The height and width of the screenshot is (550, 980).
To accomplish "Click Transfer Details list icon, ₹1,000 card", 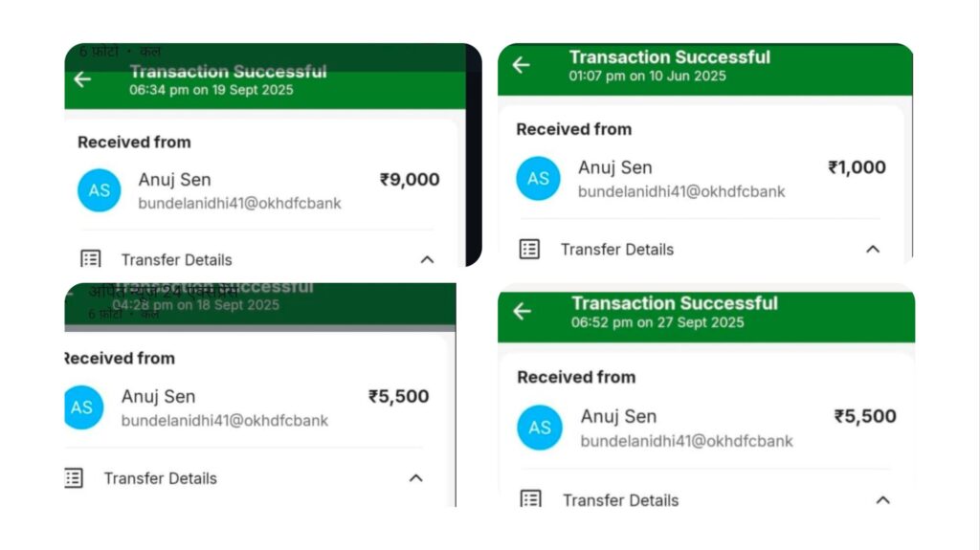I will pos(529,249).
